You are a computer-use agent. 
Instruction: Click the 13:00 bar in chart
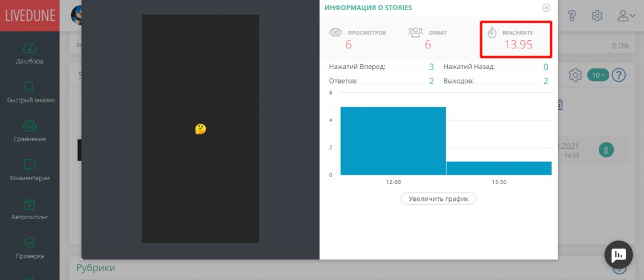499,168
